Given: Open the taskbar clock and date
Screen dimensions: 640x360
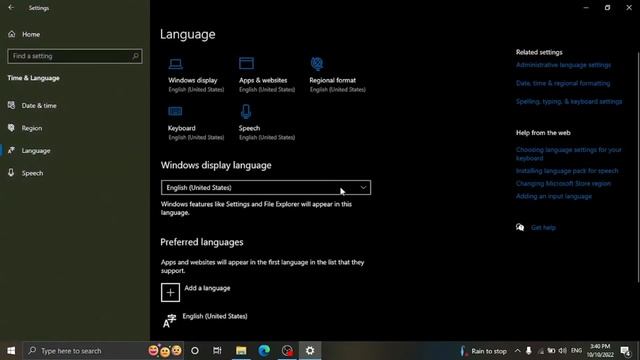Looking at the screenshot, I should (x=600, y=351).
